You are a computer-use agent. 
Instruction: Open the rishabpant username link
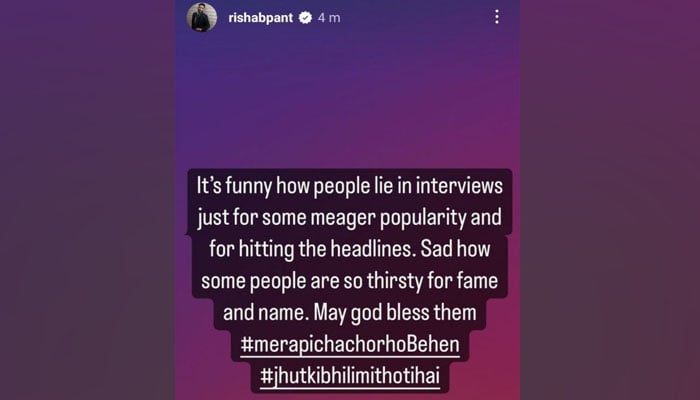(261, 18)
